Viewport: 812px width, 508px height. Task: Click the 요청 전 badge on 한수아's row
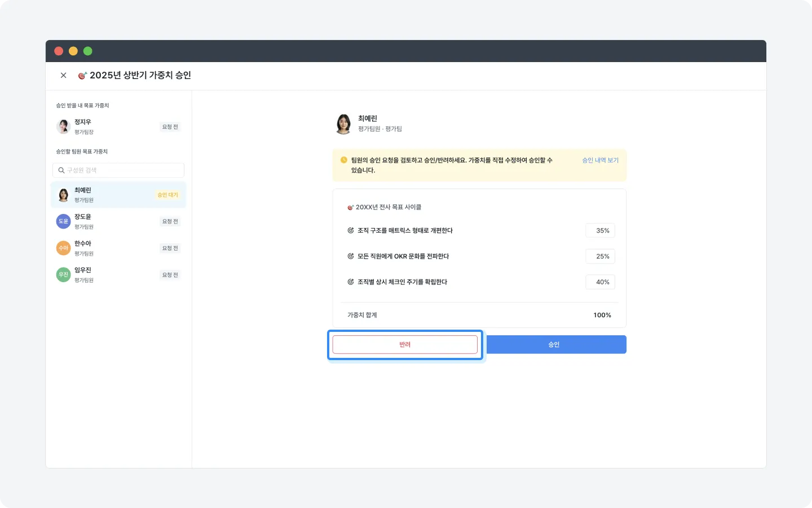pos(170,248)
